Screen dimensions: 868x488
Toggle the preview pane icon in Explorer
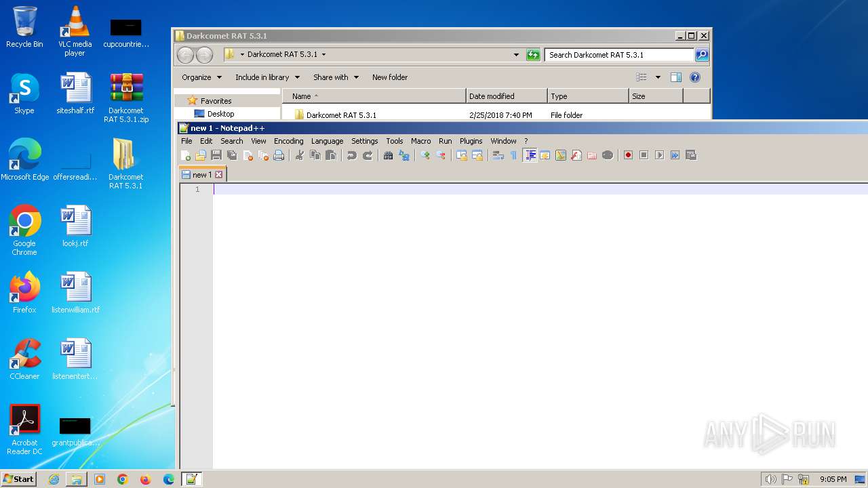(675, 77)
